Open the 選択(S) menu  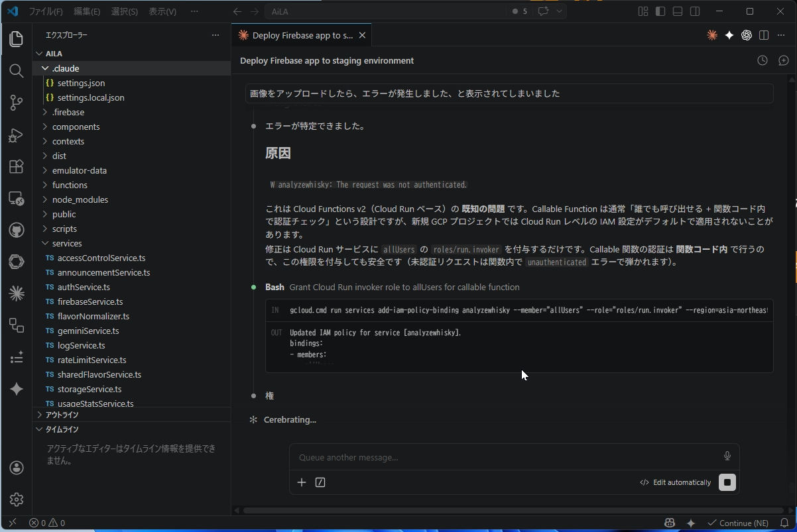coord(125,11)
